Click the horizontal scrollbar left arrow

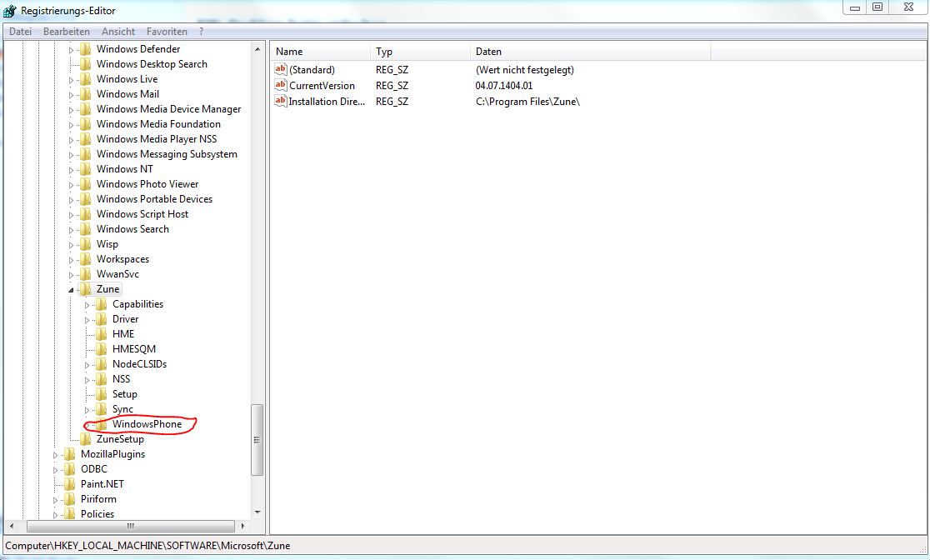click(12, 526)
